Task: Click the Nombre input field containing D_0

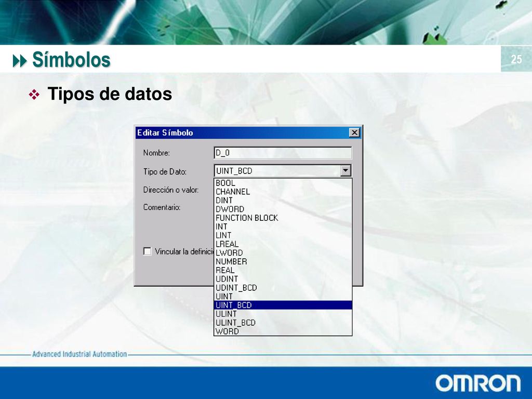Action: point(283,153)
